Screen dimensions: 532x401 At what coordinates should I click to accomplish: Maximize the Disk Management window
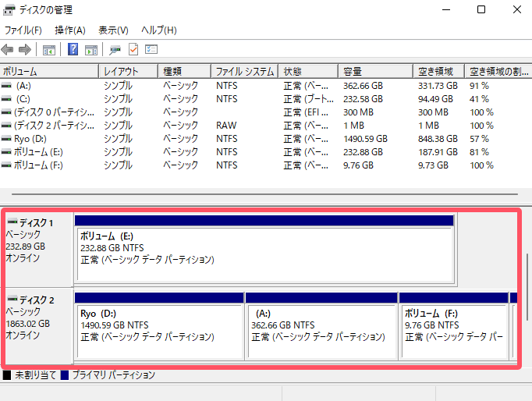pos(481,9)
